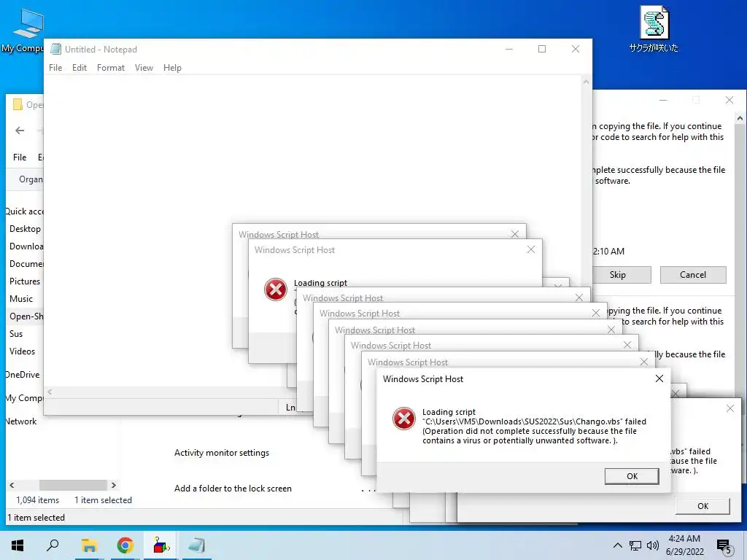This screenshot has width=747, height=560.
Task: Close the Script Host dialog directly behind front one
Action: 643,362
